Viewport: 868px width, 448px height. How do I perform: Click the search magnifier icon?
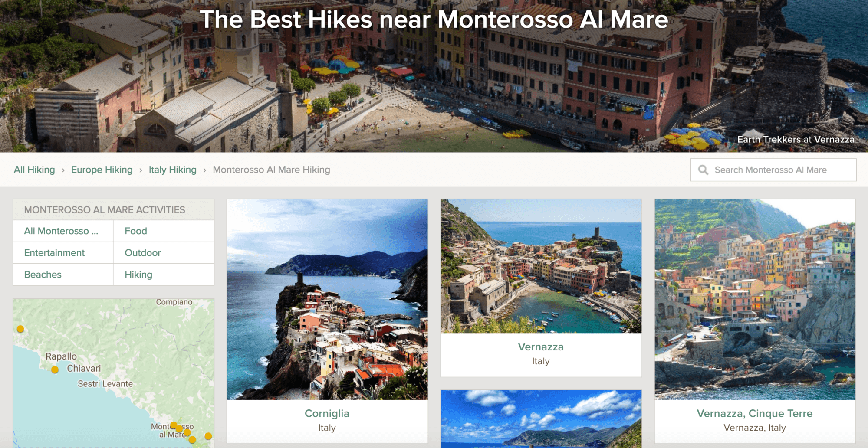[x=703, y=170]
